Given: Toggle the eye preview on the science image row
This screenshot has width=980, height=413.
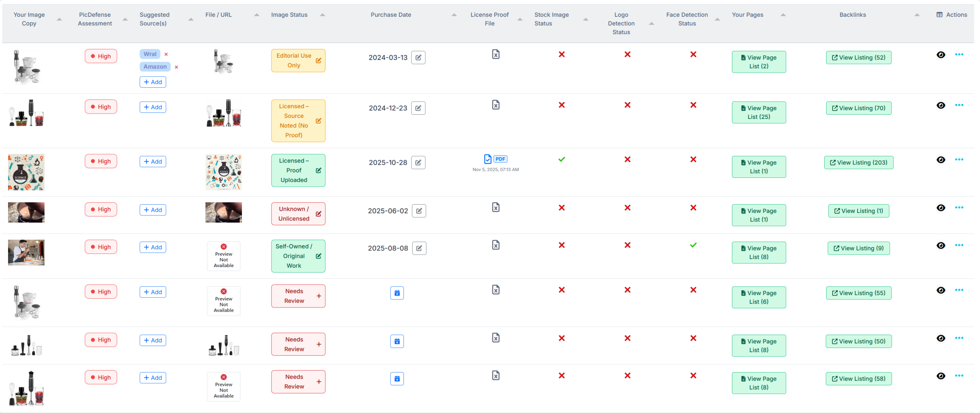Looking at the screenshot, I should [941, 159].
